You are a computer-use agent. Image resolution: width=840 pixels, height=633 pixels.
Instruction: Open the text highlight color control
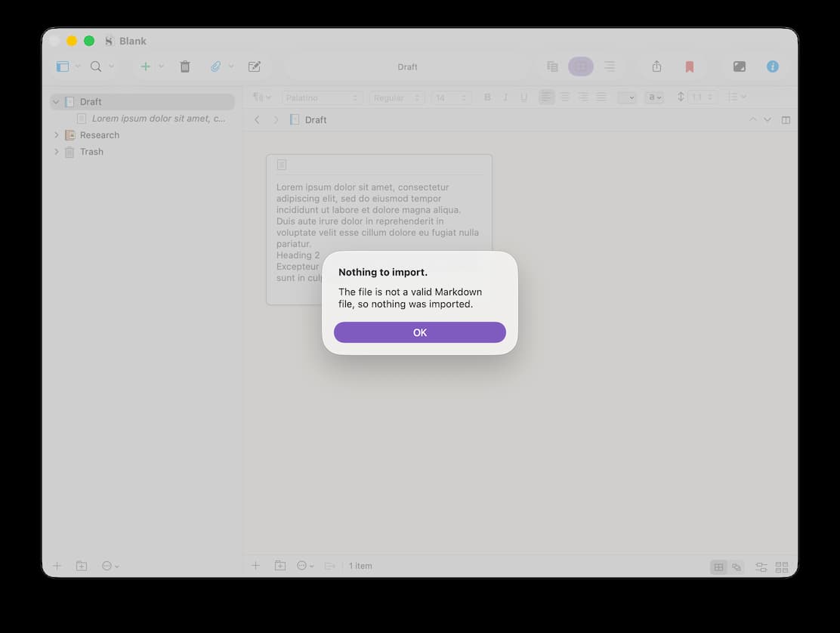(654, 97)
